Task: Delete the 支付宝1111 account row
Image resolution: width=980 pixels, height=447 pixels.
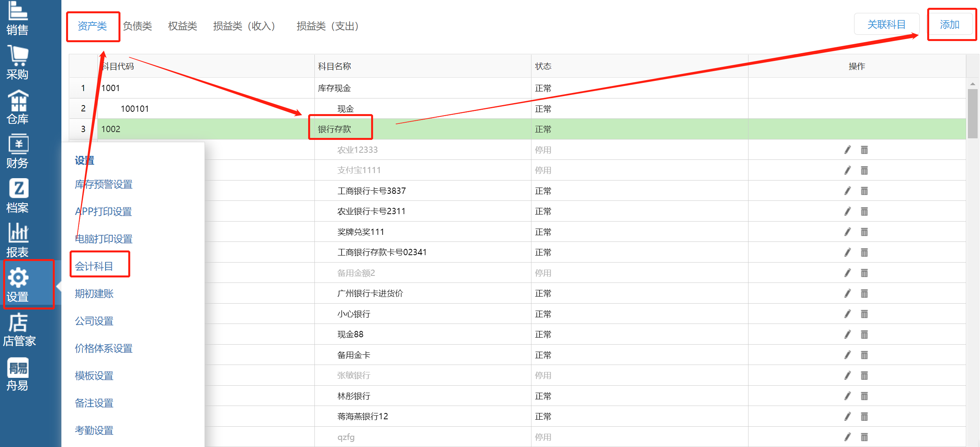Action: coord(864,170)
